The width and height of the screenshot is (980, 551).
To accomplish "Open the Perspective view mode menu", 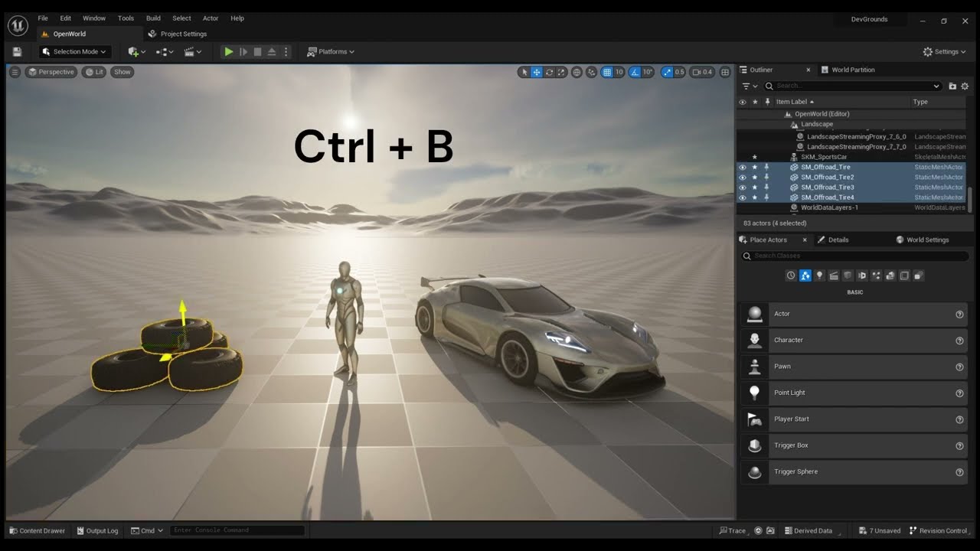I will (51, 72).
